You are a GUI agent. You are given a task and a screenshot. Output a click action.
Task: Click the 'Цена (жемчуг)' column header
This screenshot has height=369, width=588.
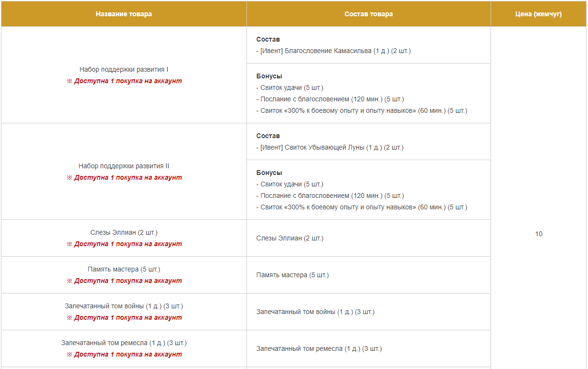(539, 14)
